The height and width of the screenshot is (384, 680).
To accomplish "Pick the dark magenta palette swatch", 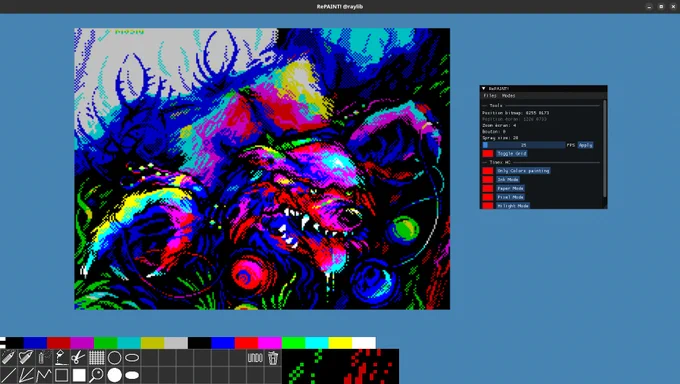I will [82, 343].
